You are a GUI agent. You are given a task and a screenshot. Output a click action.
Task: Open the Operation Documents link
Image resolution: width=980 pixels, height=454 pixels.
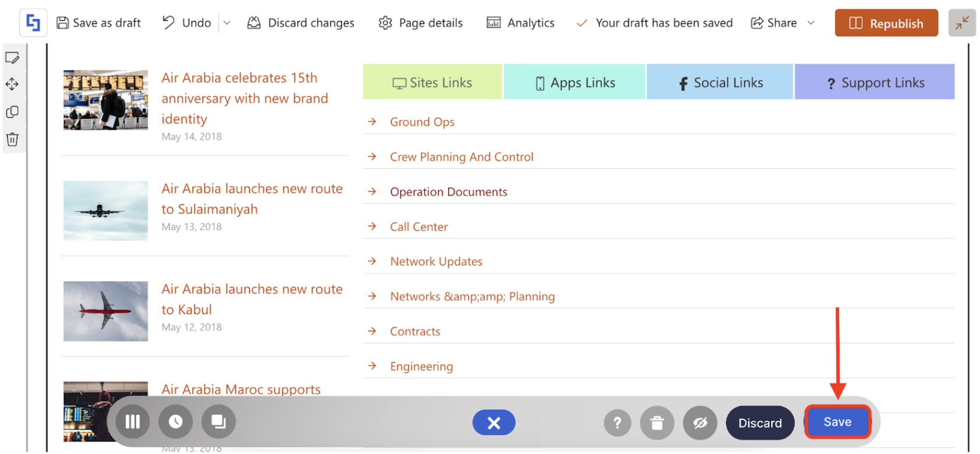449,191
